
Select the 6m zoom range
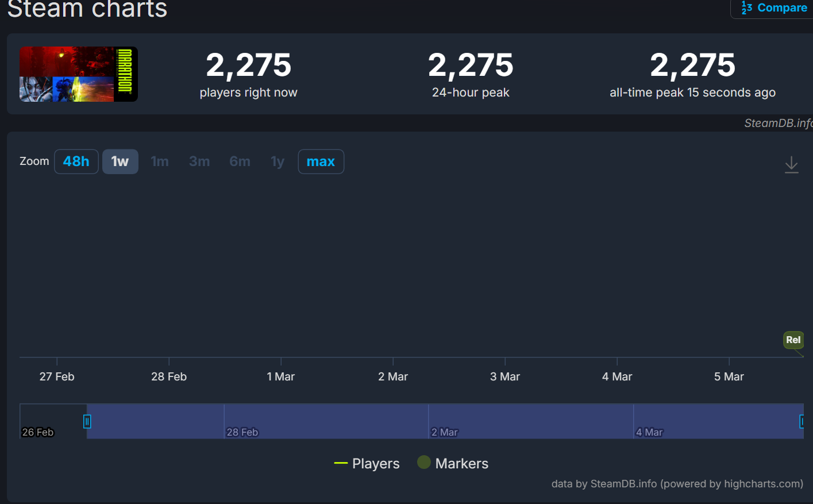(x=240, y=161)
